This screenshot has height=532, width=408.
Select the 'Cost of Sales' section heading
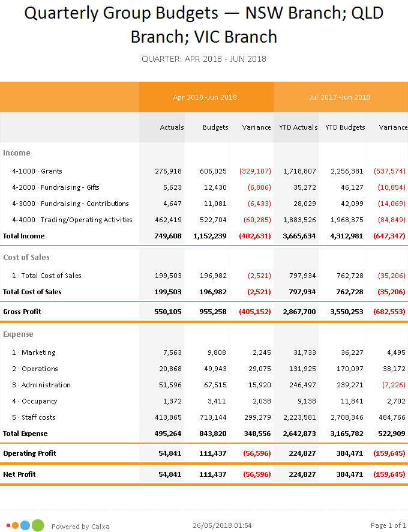click(x=26, y=258)
